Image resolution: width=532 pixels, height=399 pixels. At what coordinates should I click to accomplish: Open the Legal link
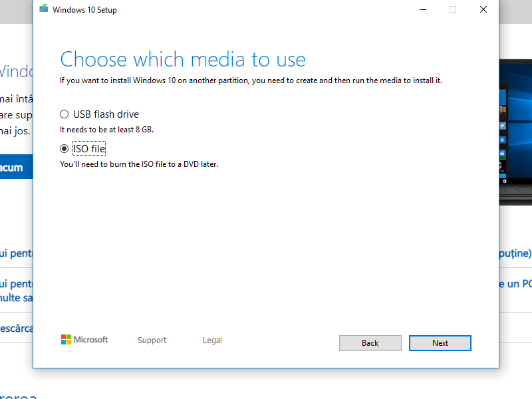pyautogui.click(x=212, y=340)
